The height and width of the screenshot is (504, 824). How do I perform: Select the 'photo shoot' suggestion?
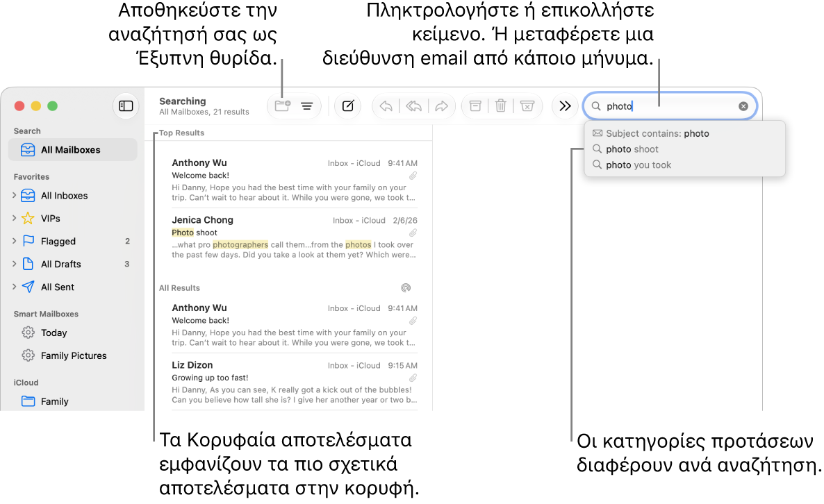point(685,149)
